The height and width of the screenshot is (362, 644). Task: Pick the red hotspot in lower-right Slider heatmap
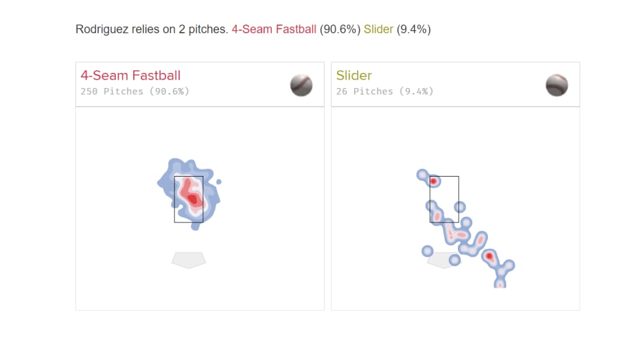[x=489, y=256]
